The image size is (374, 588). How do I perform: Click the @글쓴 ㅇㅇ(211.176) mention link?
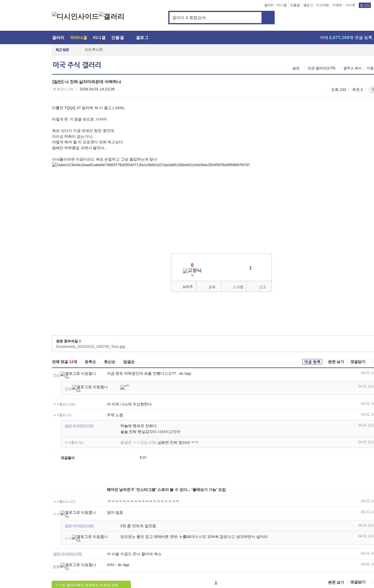click(x=138, y=443)
